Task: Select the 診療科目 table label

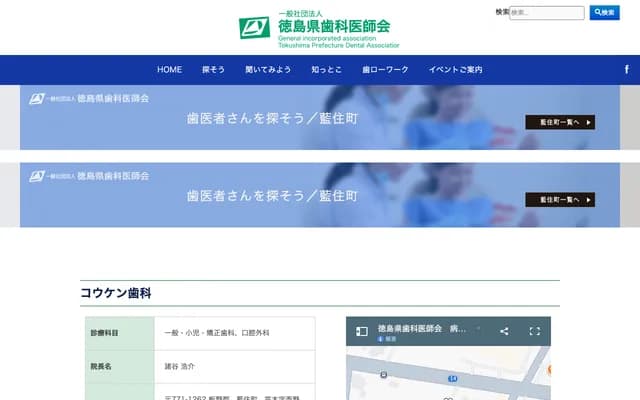Action: click(104, 333)
